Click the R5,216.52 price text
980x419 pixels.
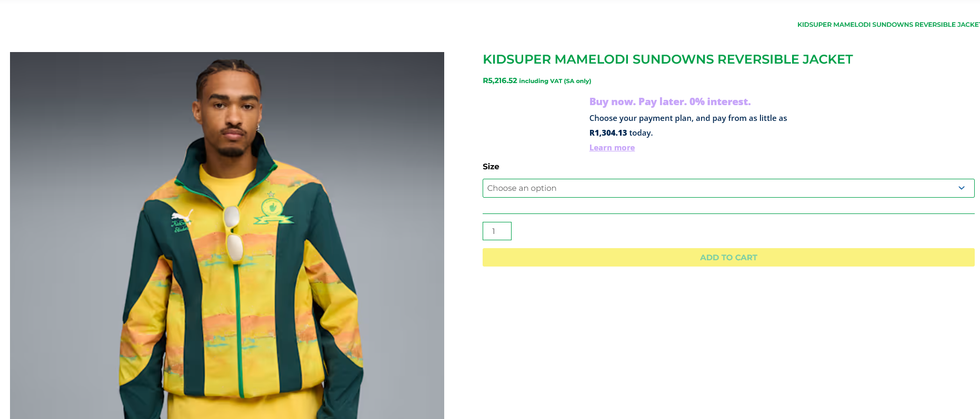[x=500, y=80]
